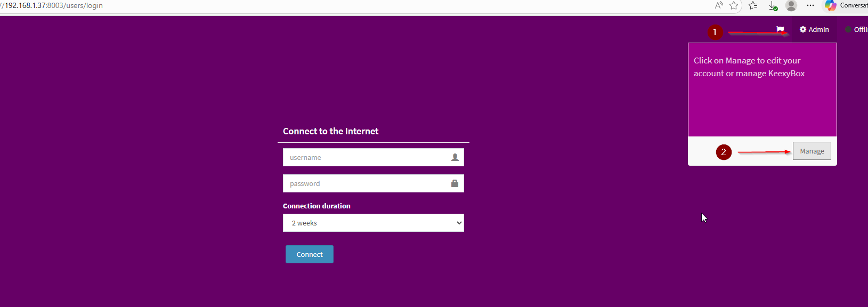Click the Offline status indicator
This screenshot has height=307, width=868.
coord(856,30)
